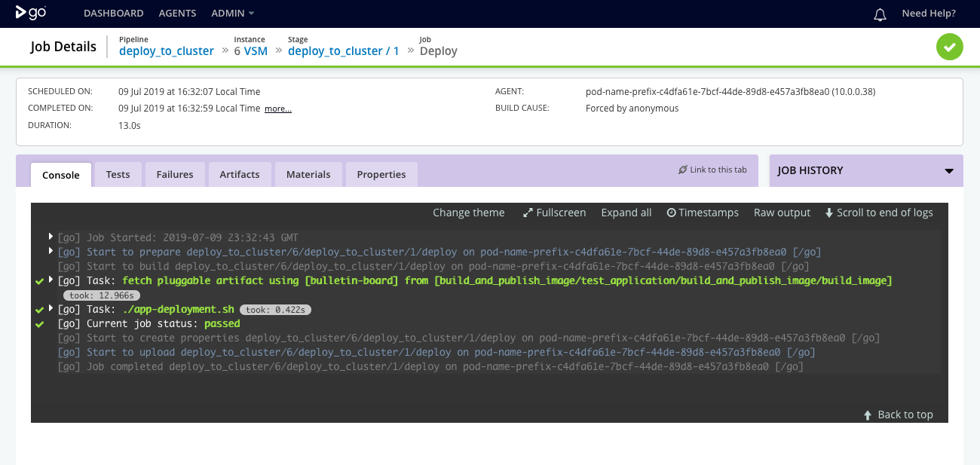Open the notifications bell
The height and width of the screenshot is (465, 980).
(880, 14)
